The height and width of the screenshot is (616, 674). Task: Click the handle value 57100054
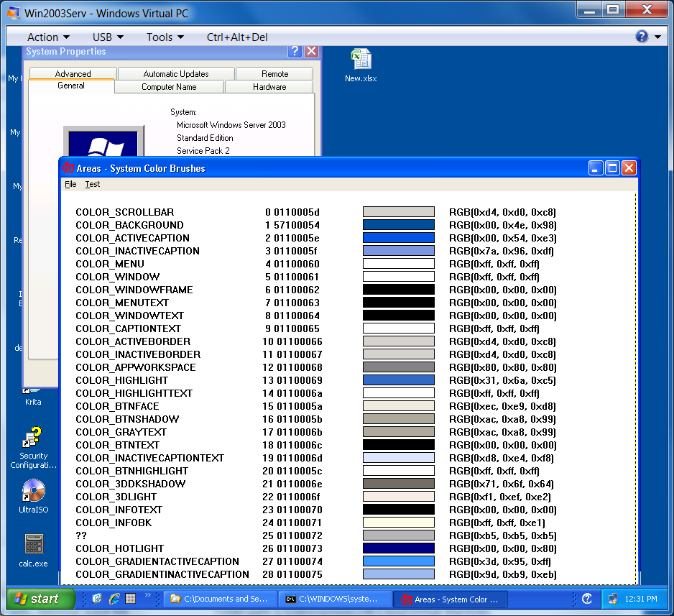click(297, 225)
